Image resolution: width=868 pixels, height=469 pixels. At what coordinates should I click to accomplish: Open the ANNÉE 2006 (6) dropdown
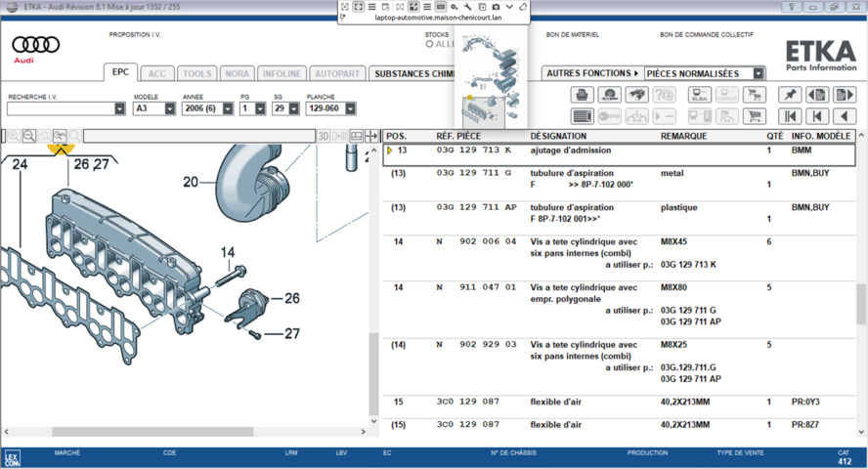pos(228,109)
